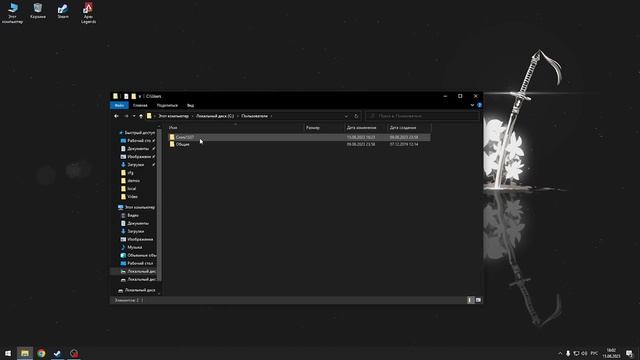
Task: Open Explorer help question mark icon
Action: (479, 105)
